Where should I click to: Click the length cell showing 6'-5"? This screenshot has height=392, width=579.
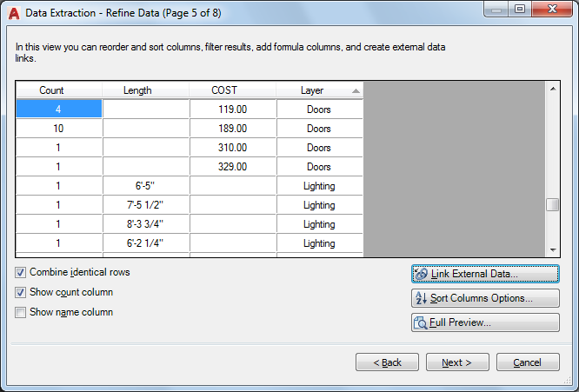(x=146, y=186)
